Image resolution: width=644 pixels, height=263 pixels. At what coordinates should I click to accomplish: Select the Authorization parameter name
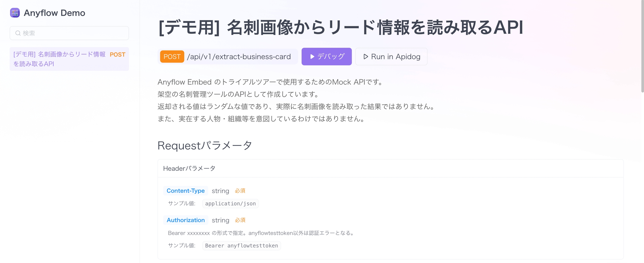click(x=186, y=220)
